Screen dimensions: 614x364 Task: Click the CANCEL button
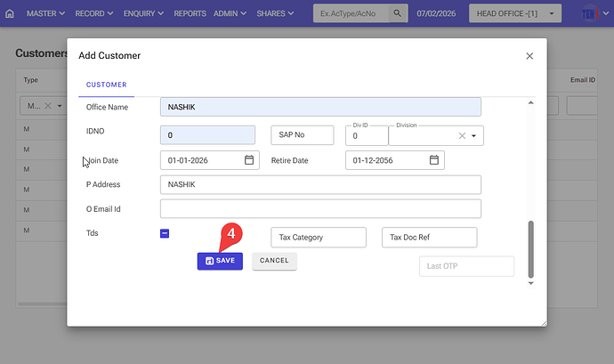click(274, 261)
